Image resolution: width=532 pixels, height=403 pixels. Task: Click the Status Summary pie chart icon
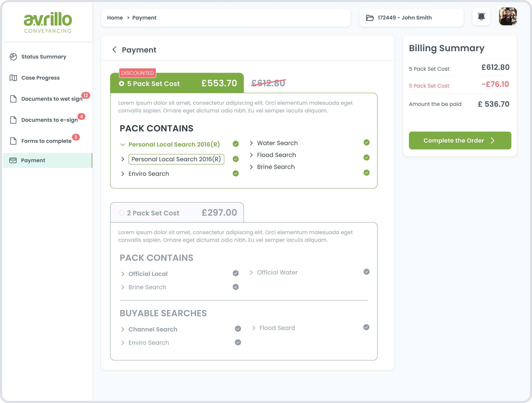[13, 57]
